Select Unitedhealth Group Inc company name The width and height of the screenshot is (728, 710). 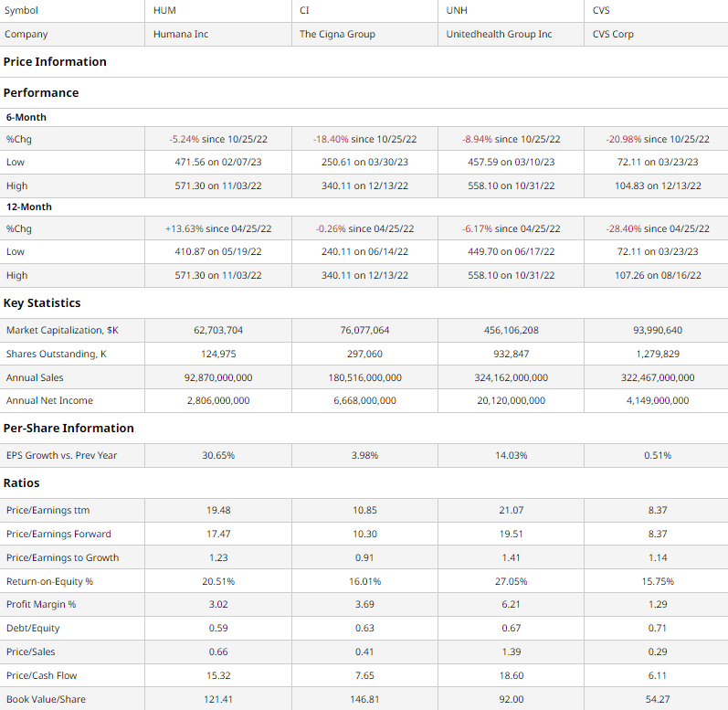click(x=499, y=34)
